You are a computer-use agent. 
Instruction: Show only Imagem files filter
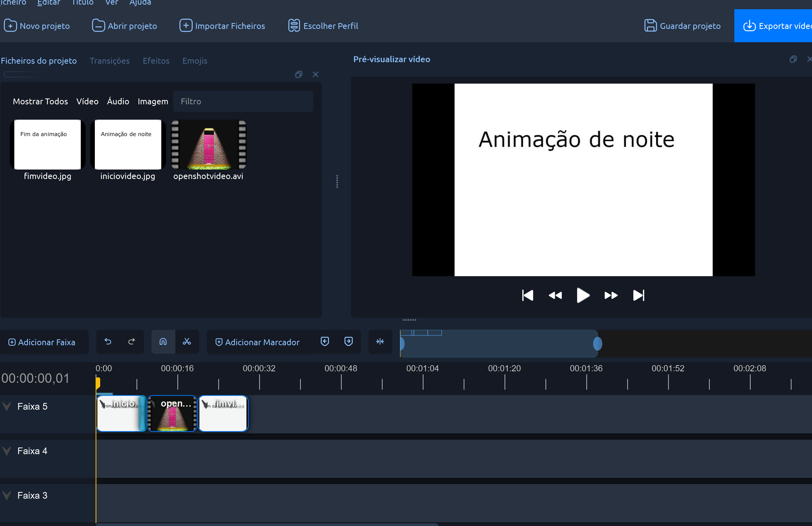(153, 101)
